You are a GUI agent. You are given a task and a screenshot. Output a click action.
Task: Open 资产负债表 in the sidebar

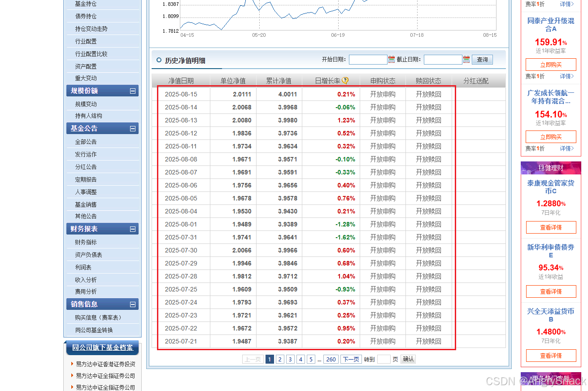tap(88, 255)
